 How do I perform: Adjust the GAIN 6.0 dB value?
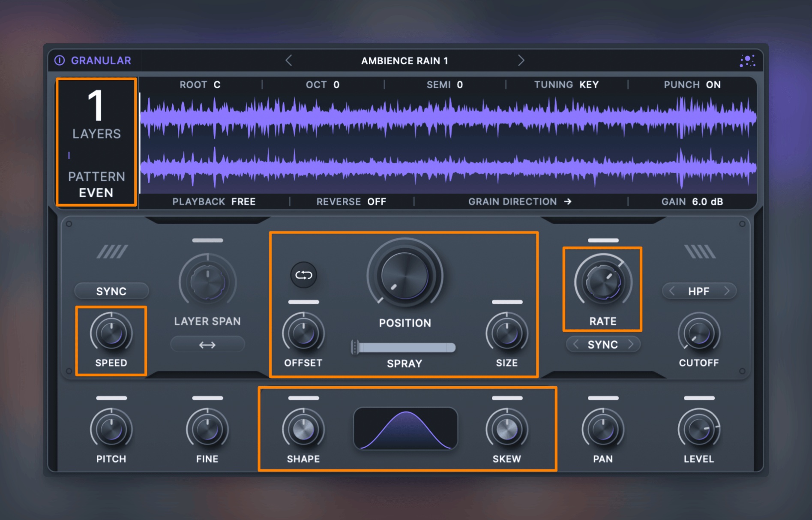click(692, 201)
